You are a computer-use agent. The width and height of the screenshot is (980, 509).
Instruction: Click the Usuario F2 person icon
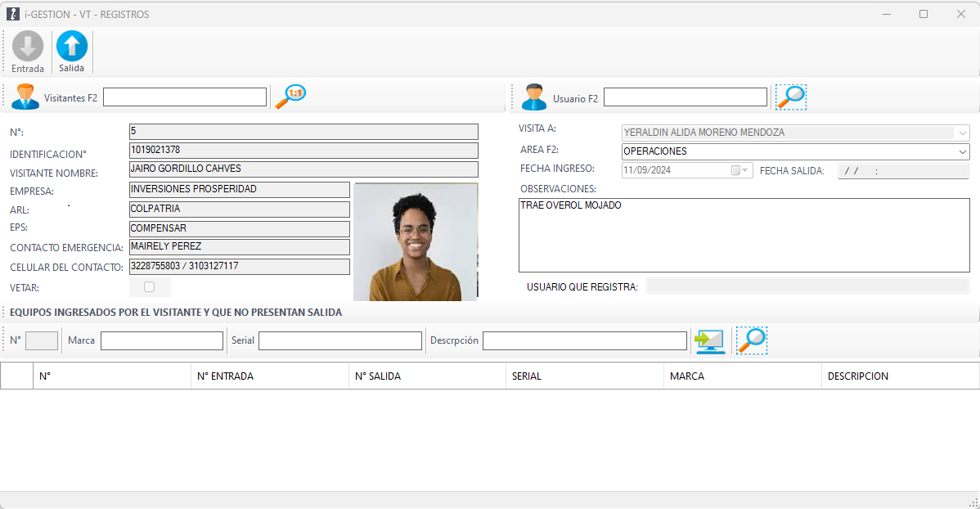pyautogui.click(x=534, y=97)
